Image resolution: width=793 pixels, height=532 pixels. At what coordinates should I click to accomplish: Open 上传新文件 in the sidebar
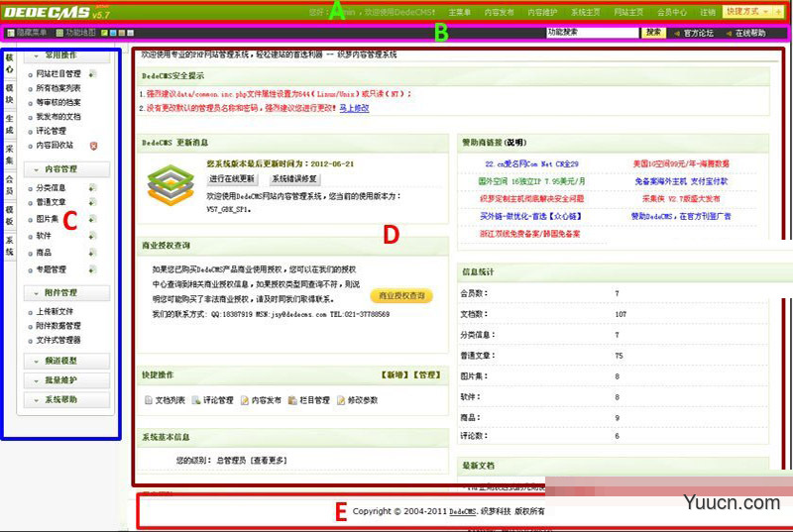[x=55, y=312]
